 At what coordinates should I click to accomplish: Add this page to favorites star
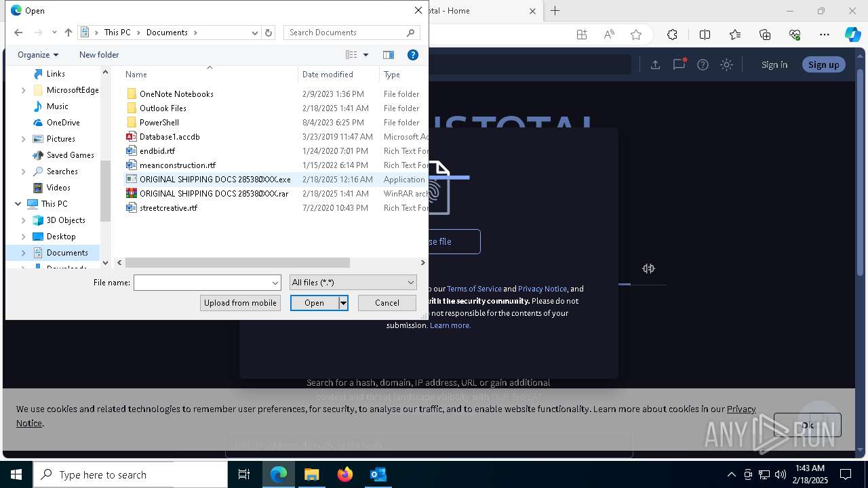point(636,35)
